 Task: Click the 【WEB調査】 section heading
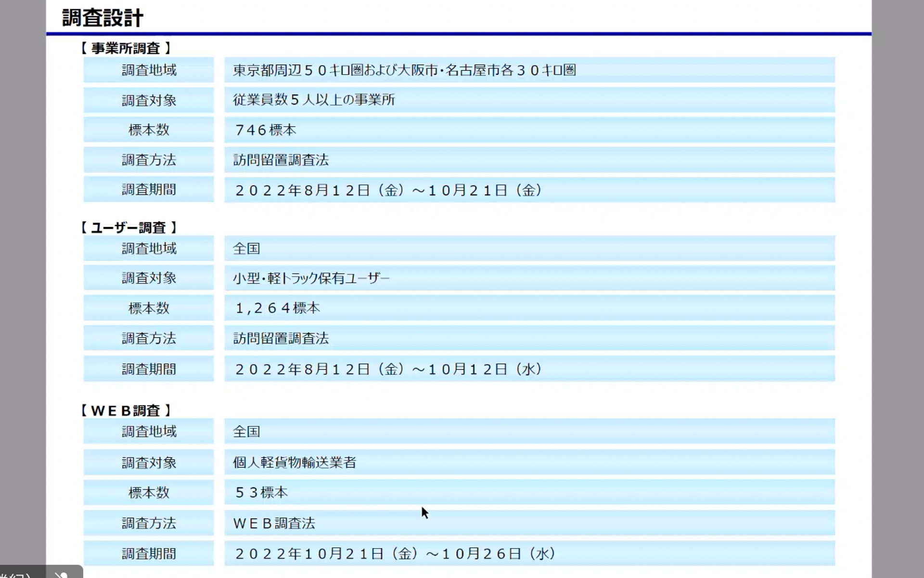tap(126, 410)
